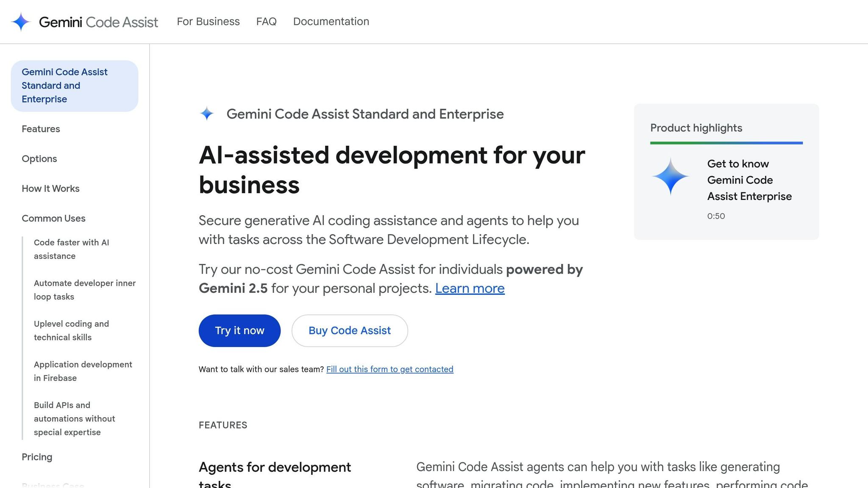
Task: Open Get to know Gemini Code Assist Enterprise video
Action: [x=749, y=180]
